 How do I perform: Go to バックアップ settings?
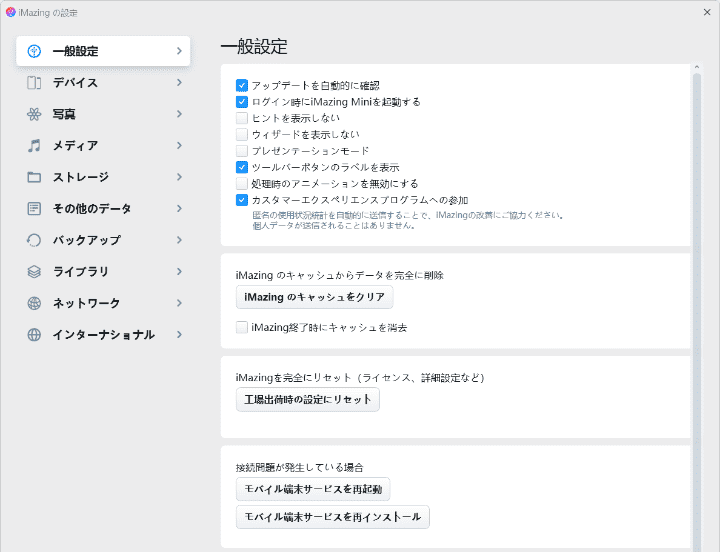point(103,240)
